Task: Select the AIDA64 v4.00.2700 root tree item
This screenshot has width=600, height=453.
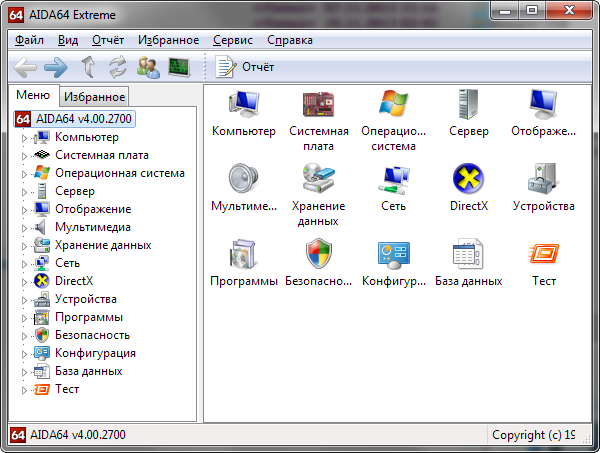Action: (x=83, y=118)
